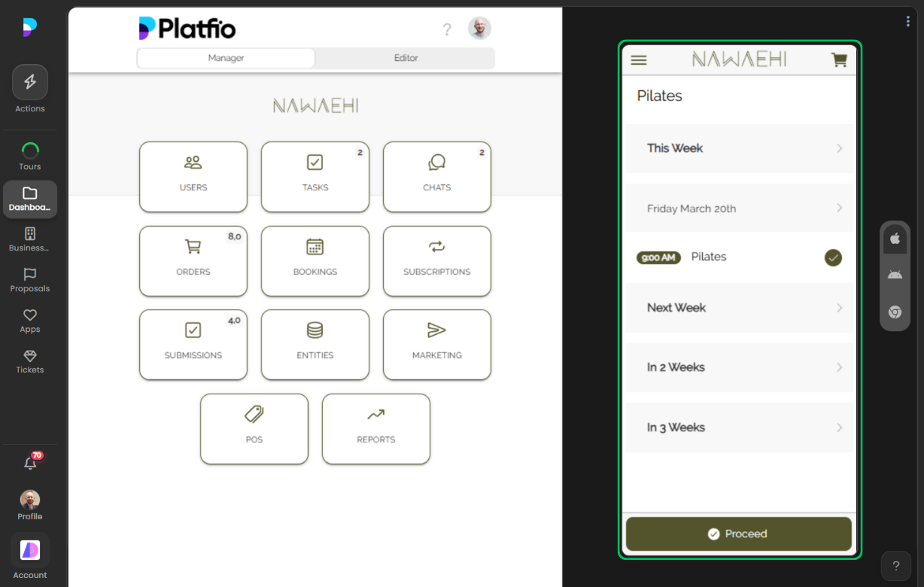Image resolution: width=924 pixels, height=587 pixels.
Task: Open Tickets from the sidebar
Action: click(29, 361)
